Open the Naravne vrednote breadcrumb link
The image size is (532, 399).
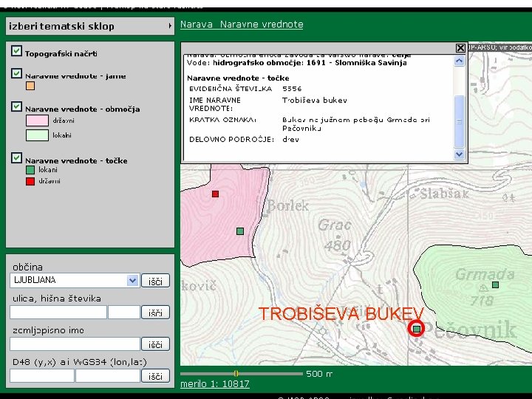262,24
